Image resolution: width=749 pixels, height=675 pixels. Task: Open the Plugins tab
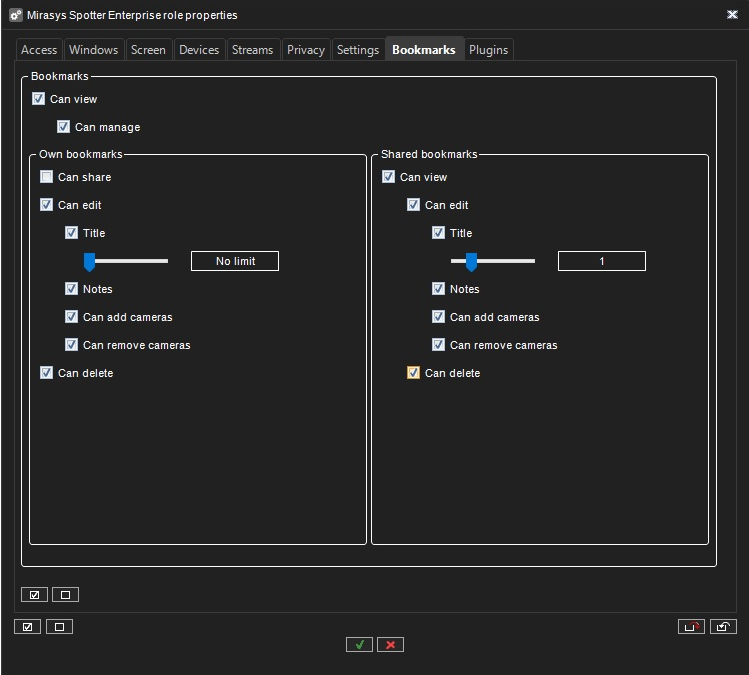point(488,50)
